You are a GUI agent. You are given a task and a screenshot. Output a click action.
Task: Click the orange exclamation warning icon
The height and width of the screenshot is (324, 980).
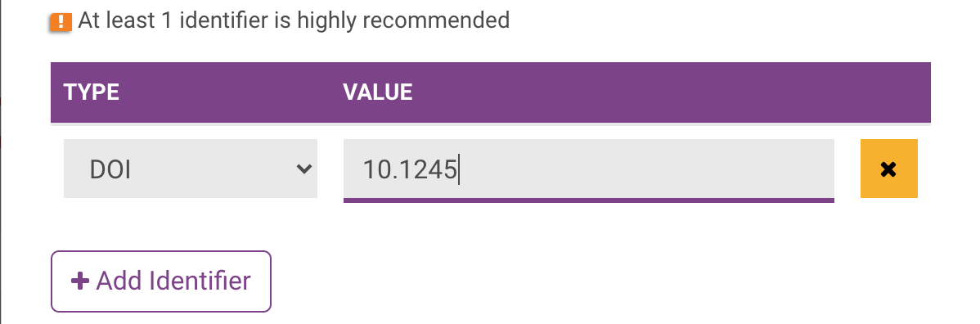tap(61, 22)
